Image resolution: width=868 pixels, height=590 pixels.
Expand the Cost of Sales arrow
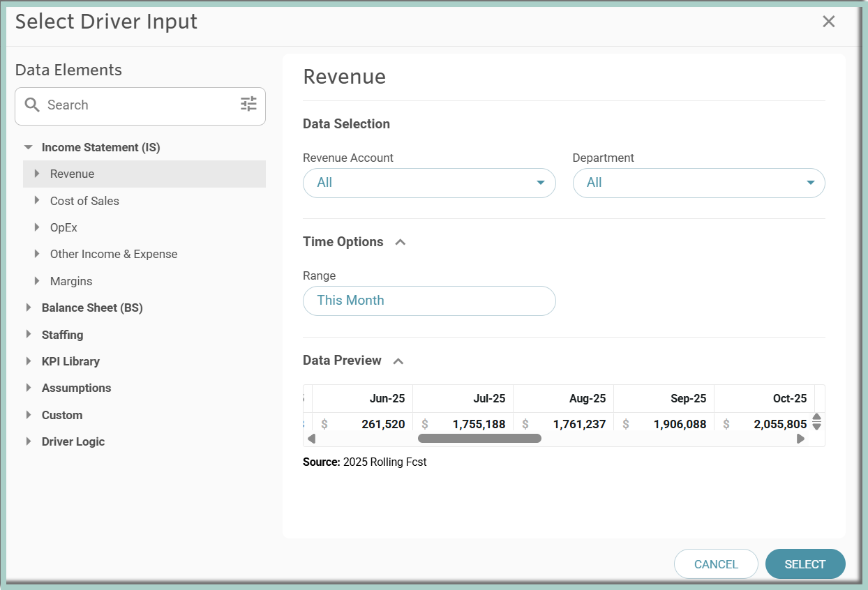[37, 201]
